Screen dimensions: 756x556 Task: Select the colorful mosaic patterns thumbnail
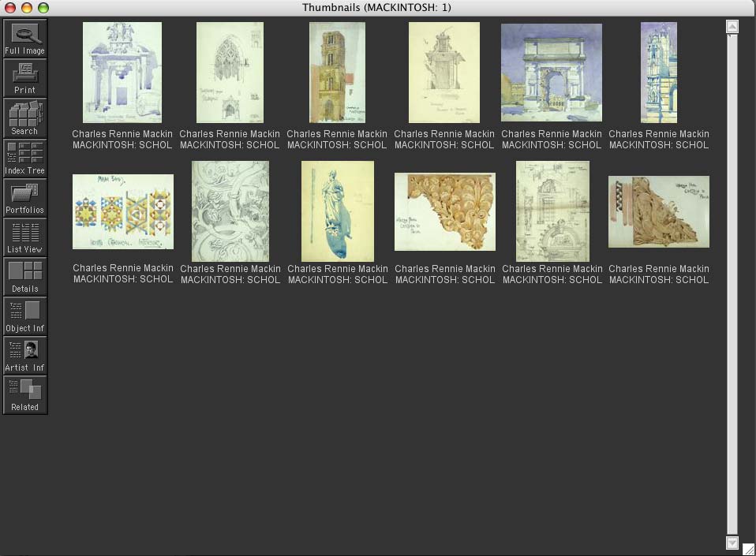[x=123, y=211]
